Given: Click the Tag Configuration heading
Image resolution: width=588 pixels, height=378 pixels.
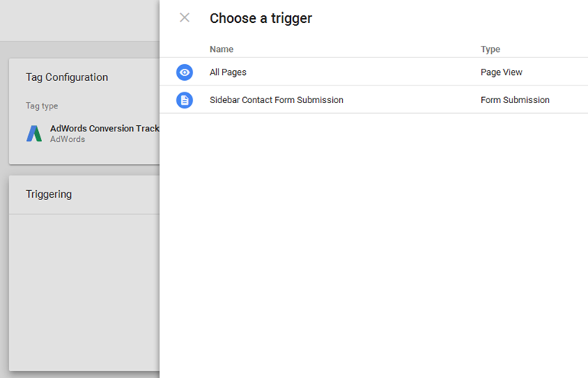Looking at the screenshot, I should coord(66,77).
